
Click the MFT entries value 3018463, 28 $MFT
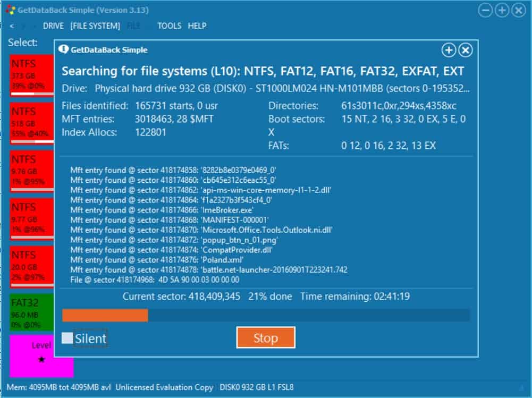pos(174,119)
